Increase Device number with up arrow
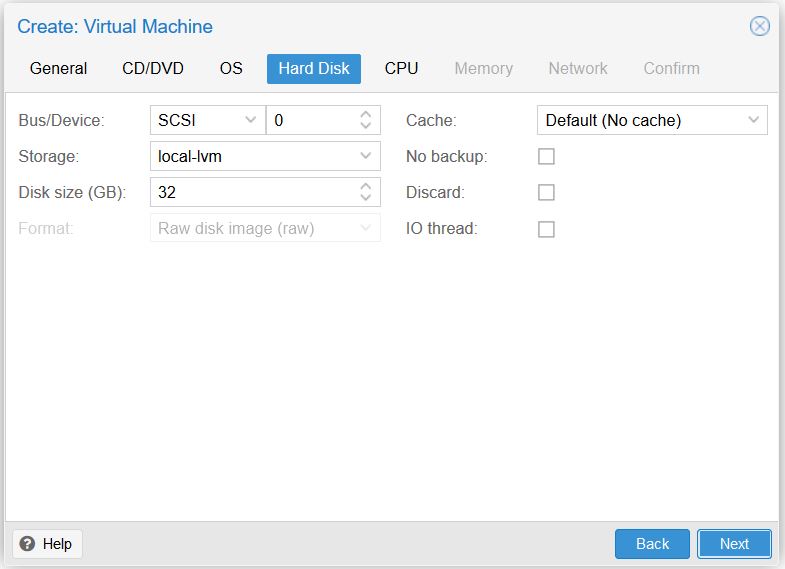The image size is (785, 569). point(365,115)
